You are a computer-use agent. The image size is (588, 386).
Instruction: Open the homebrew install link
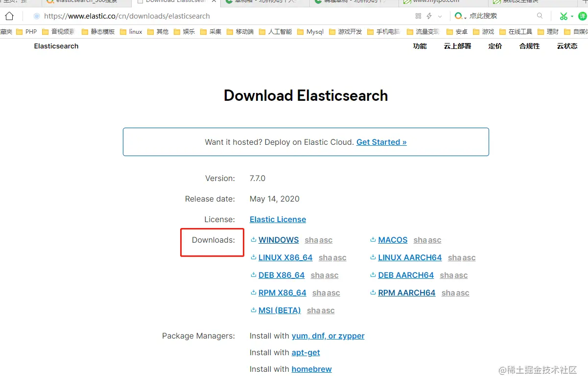click(311, 369)
